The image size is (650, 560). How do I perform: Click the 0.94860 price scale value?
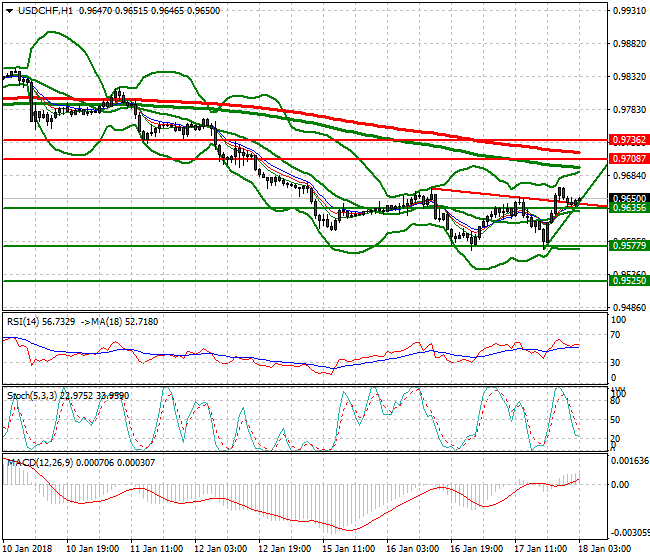(630, 308)
